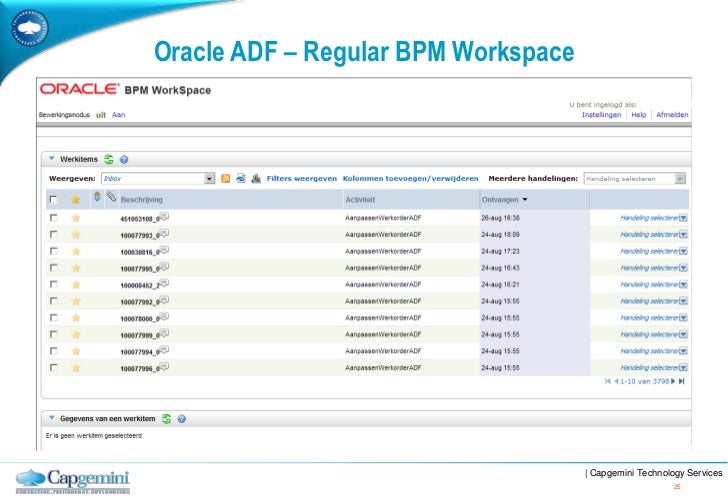Screen dimensions: 728x504
Task: Click the orange RSS feed icon
Action: pyautogui.click(x=226, y=179)
